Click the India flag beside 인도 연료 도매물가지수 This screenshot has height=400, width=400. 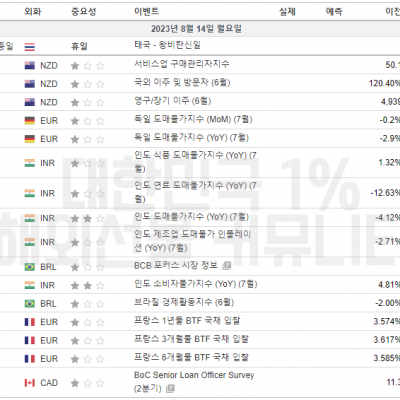tap(30, 193)
